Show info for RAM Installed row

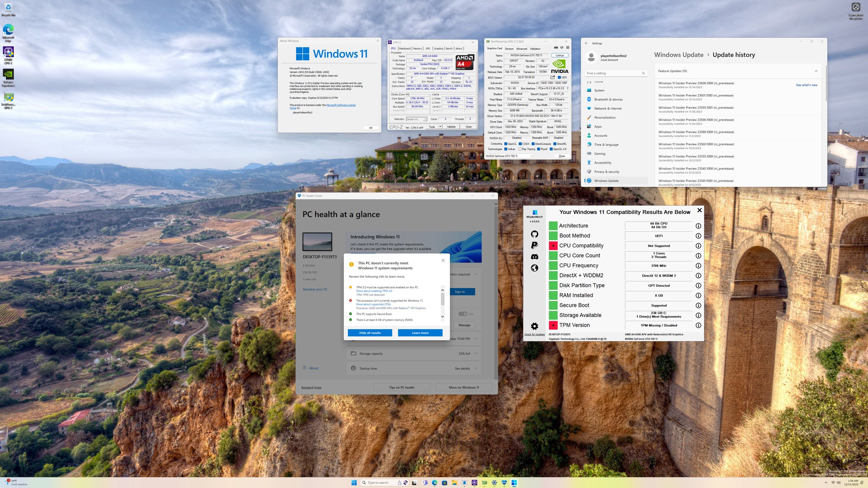698,296
